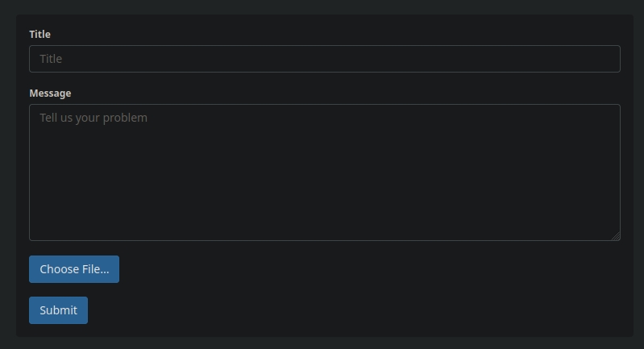
Task: Click the "Title" field label
Action: click(39, 35)
